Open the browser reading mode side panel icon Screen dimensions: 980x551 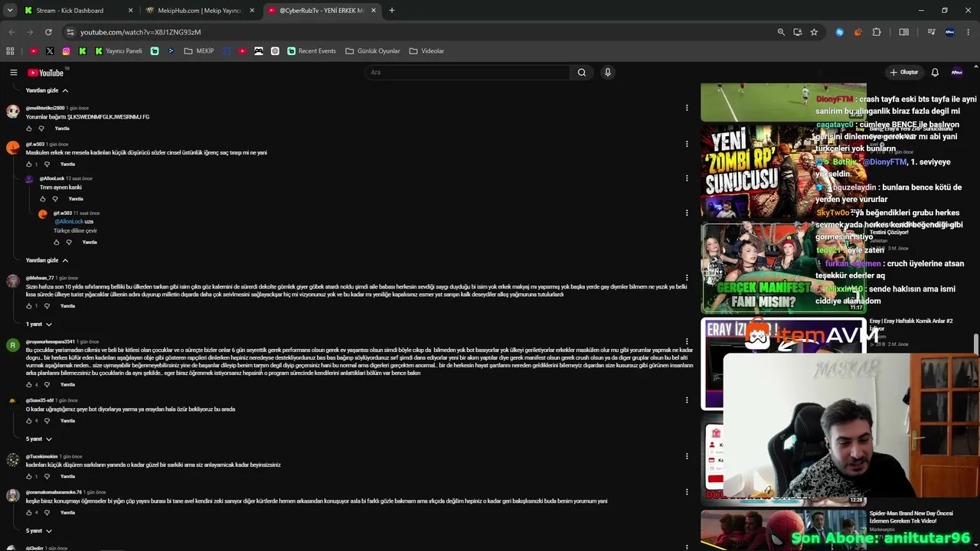pyautogui.click(x=904, y=32)
